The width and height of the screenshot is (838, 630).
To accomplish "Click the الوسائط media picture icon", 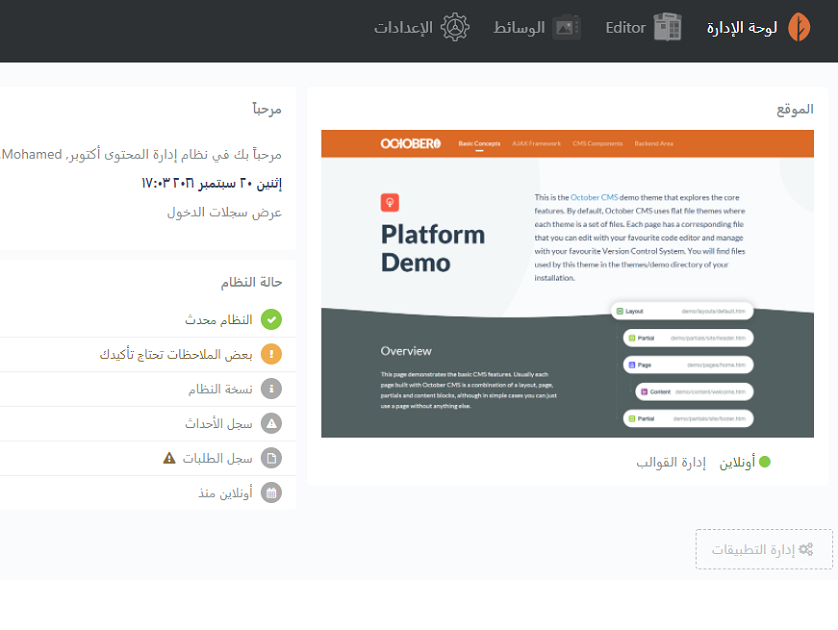I will pos(567,27).
